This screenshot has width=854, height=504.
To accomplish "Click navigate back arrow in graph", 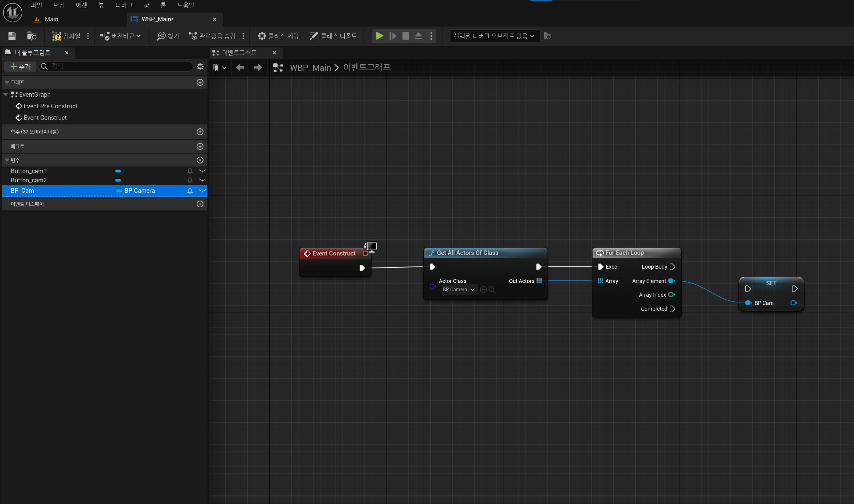I will coord(240,68).
